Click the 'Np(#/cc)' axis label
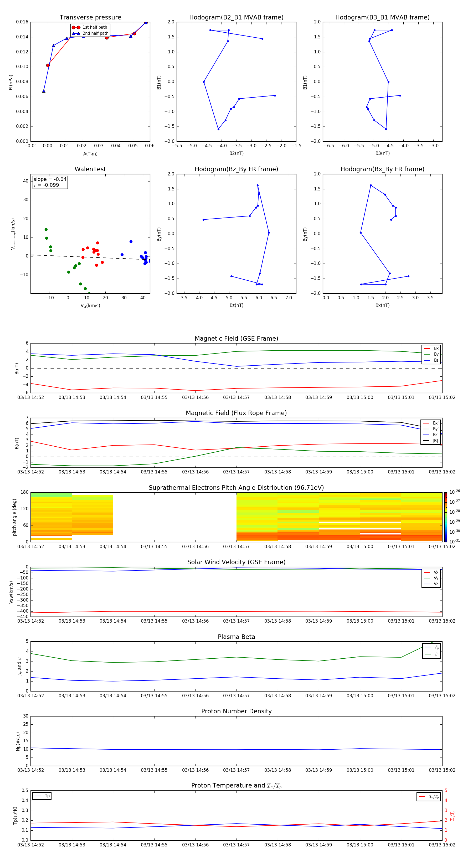Viewport: 473px width, 868px height. pos(18,741)
